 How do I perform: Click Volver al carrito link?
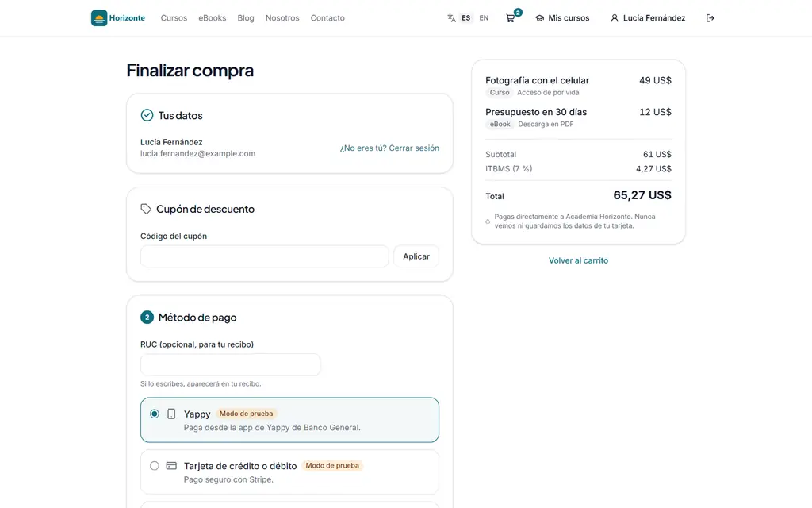click(578, 260)
